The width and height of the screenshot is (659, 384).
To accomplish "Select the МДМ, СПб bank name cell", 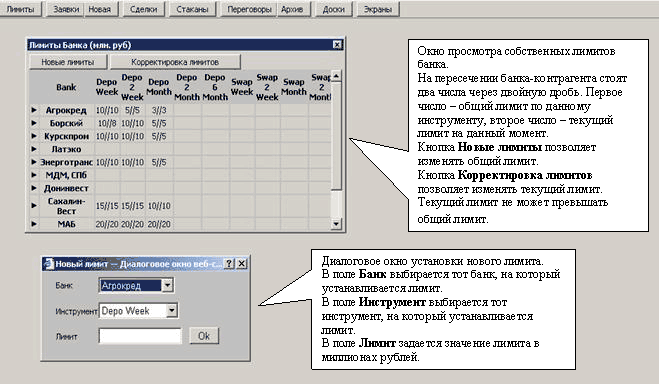I will coord(66,175).
